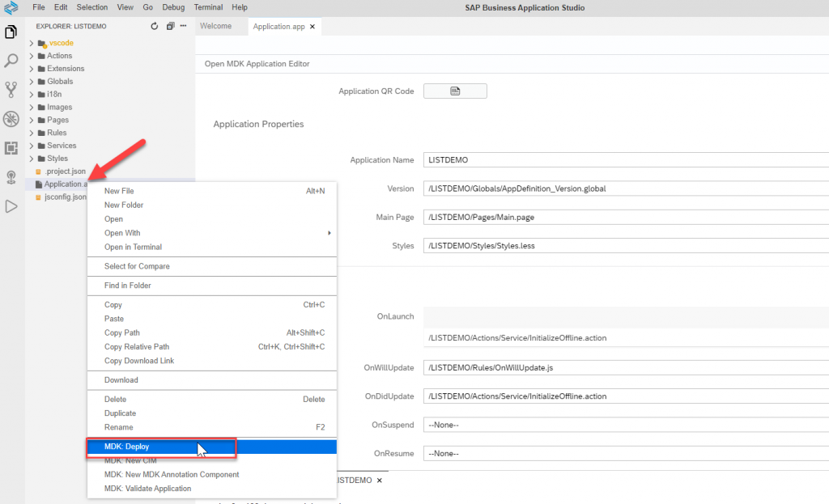
Task: Open the Cloud Foundry targets icon
Action: pos(11,177)
